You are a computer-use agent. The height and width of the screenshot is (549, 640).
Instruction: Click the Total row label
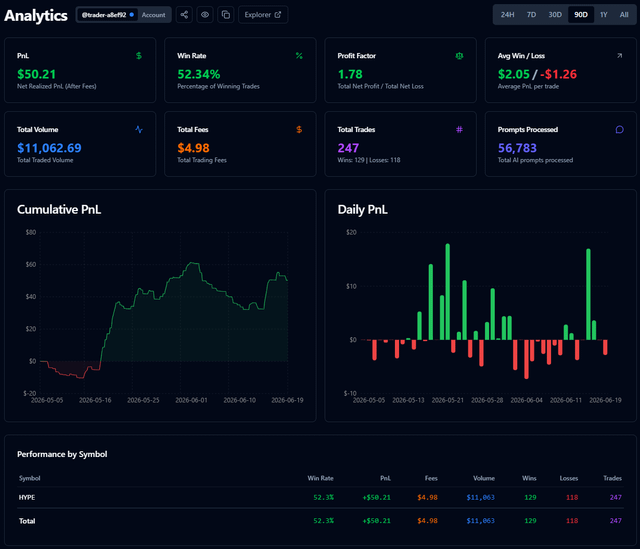pos(27,521)
